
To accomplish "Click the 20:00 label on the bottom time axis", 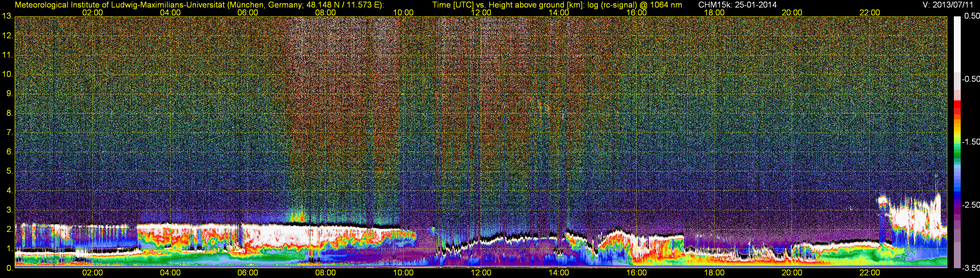I will pos(792,273).
